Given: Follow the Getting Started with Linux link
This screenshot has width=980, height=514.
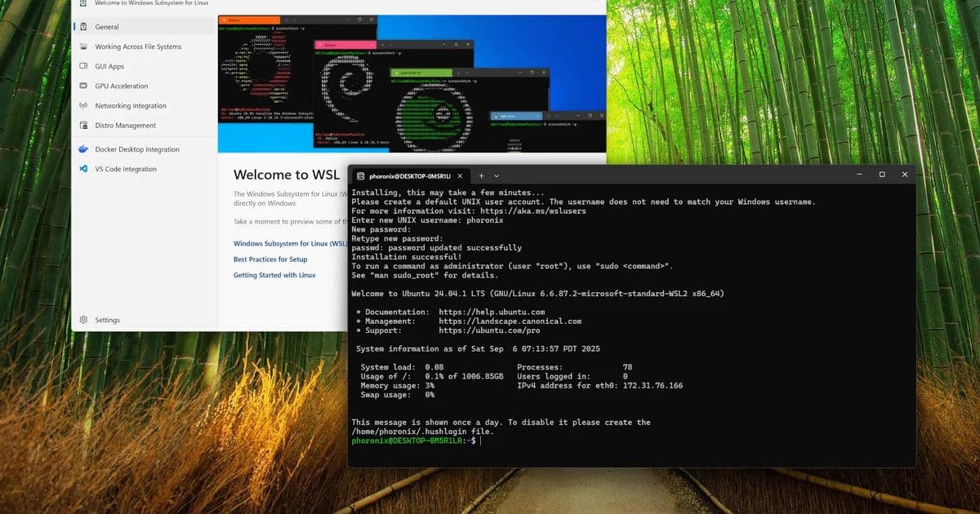Looking at the screenshot, I should pos(273,275).
